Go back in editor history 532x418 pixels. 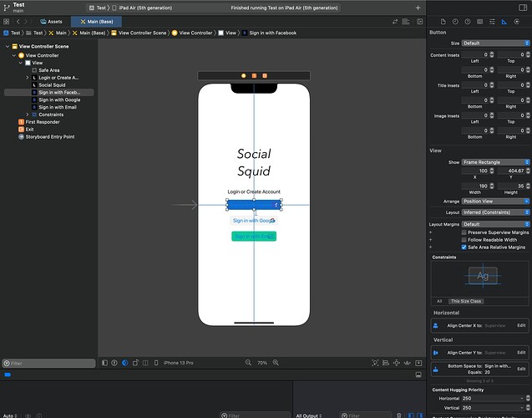click(x=18, y=22)
